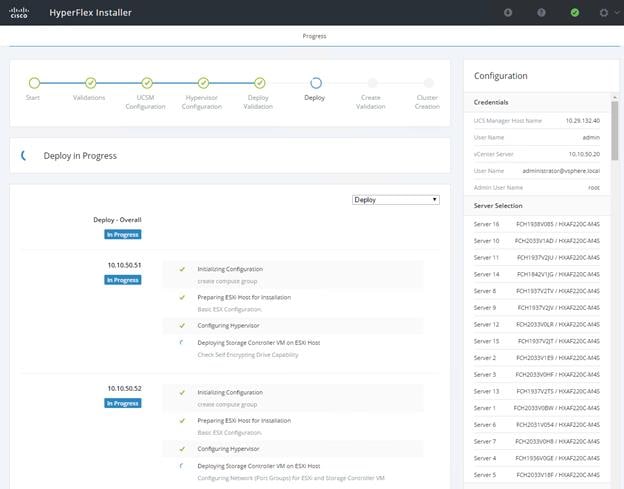The width and height of the screenshot is (624, 489).
Task: Click Admin User Name value root
Action: [594, 187]
